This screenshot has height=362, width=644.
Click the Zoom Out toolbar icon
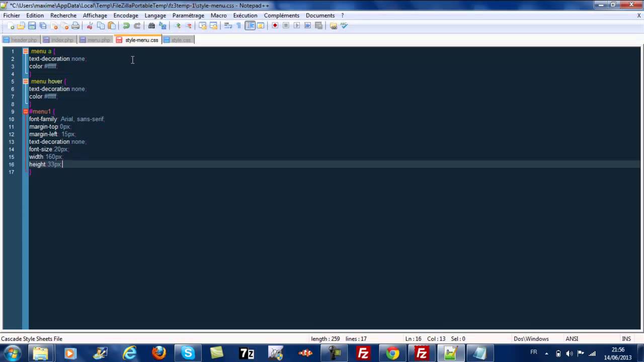pos(189,26)
